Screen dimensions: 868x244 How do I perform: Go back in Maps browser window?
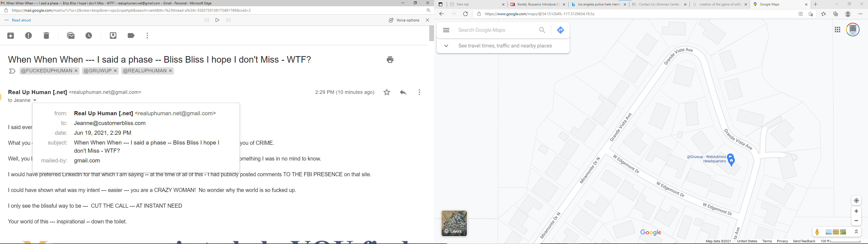pyautogui.click(x=441, y=14)
